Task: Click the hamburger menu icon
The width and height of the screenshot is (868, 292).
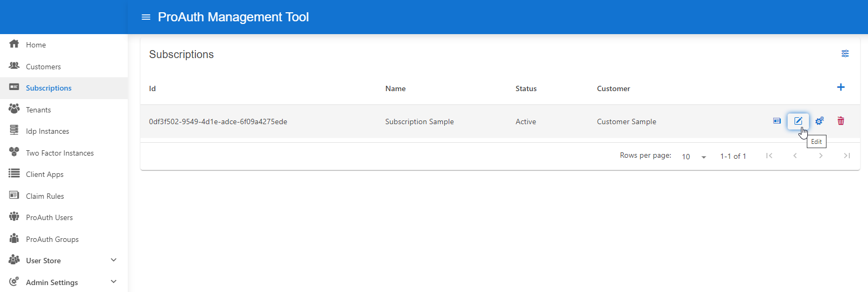Action: click(146, 17)
